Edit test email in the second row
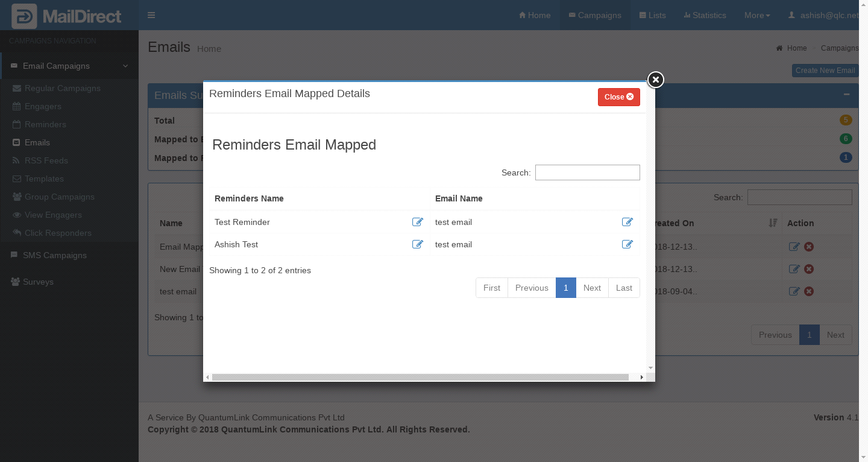The width and height of the screenshot is (868, 462). pyautogui.click(x=627, y=244)
